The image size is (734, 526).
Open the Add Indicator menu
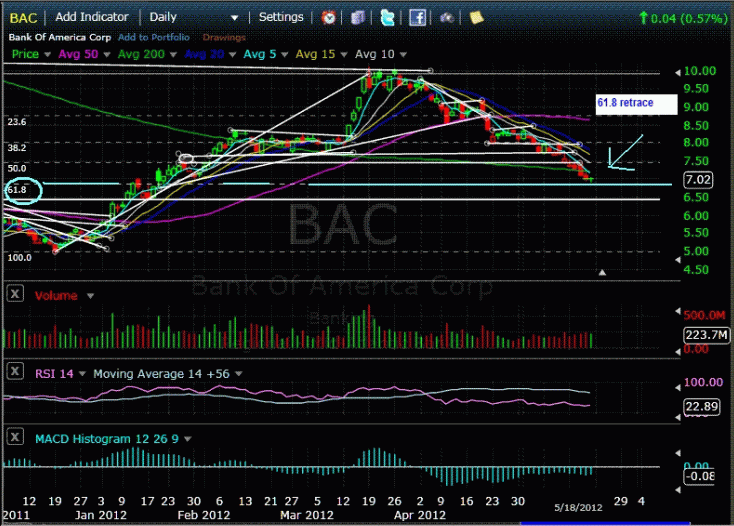[x=92, y=17]
